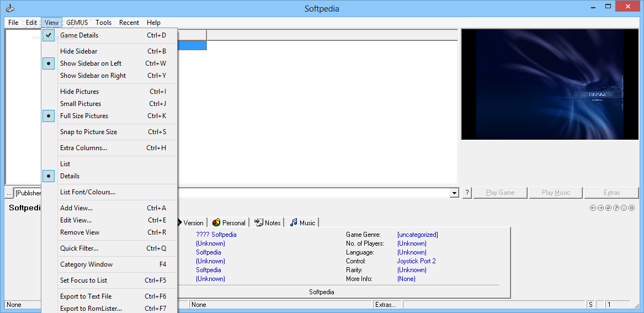The width and height of the screenshot is (644, 313).
Task: Select Show Sidebar on Right option
Action: [x=110, y=76]
